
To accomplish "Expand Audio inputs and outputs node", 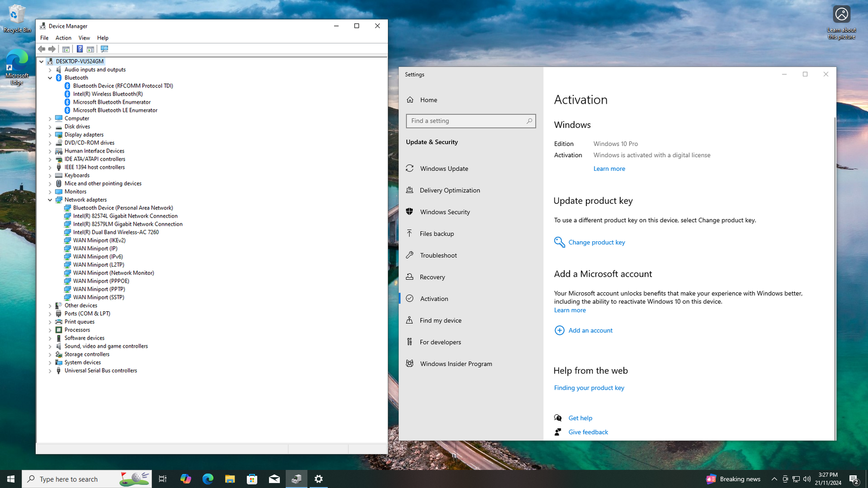I will (50, 70).
